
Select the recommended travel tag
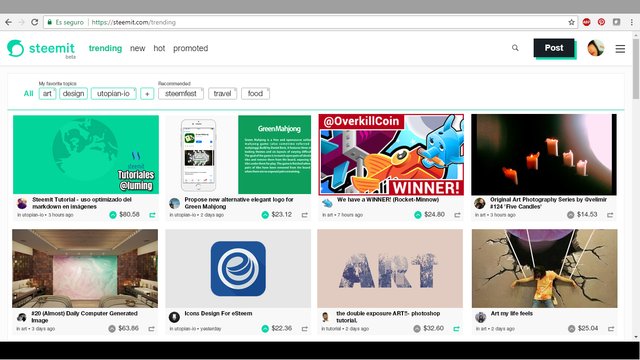[222, 93]
